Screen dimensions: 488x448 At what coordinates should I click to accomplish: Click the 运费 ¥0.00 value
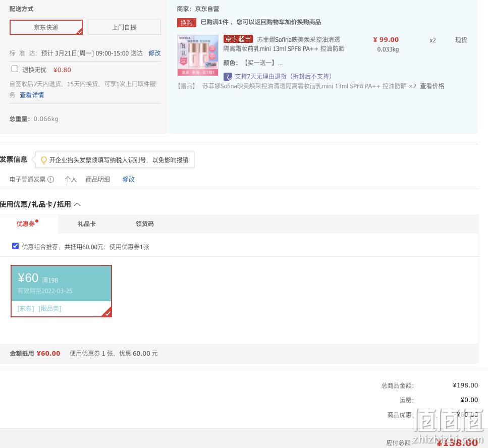(x=469, y=400)
